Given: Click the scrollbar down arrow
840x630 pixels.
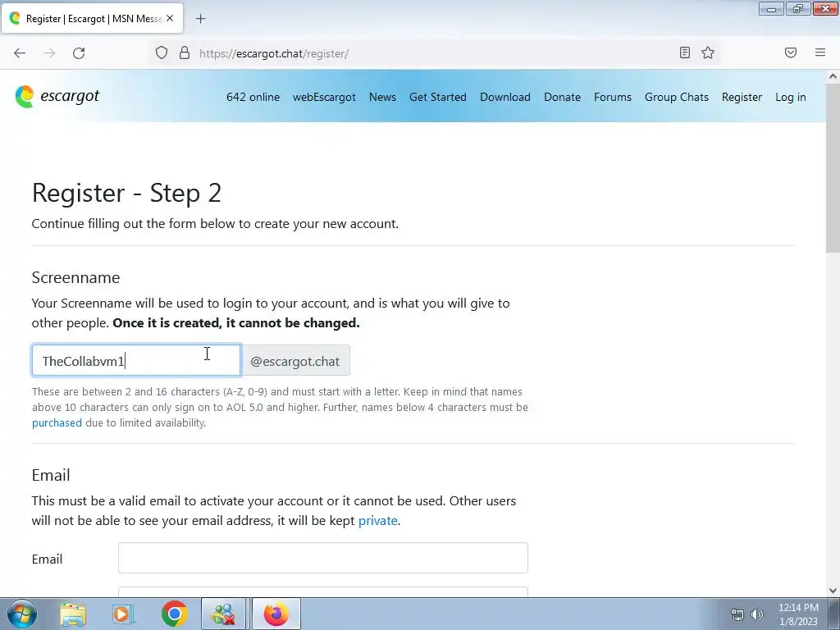Looking at the screenshot, I should [833, 591].
